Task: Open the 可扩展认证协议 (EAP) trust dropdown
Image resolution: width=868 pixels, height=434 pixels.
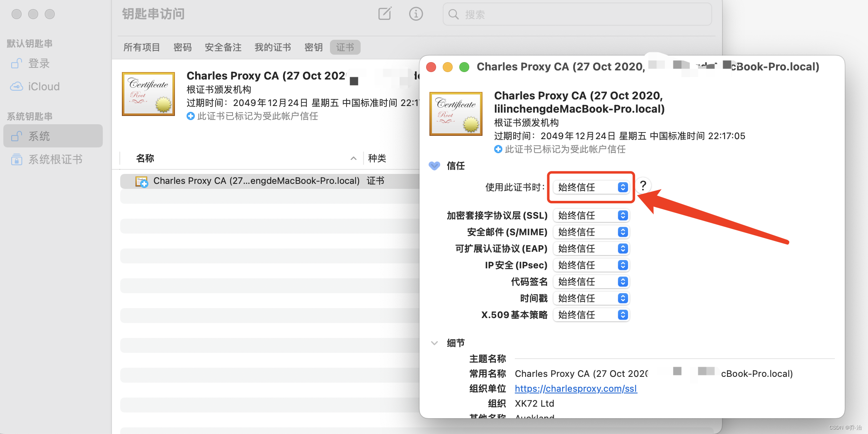Action: click(x=591, y=248)
